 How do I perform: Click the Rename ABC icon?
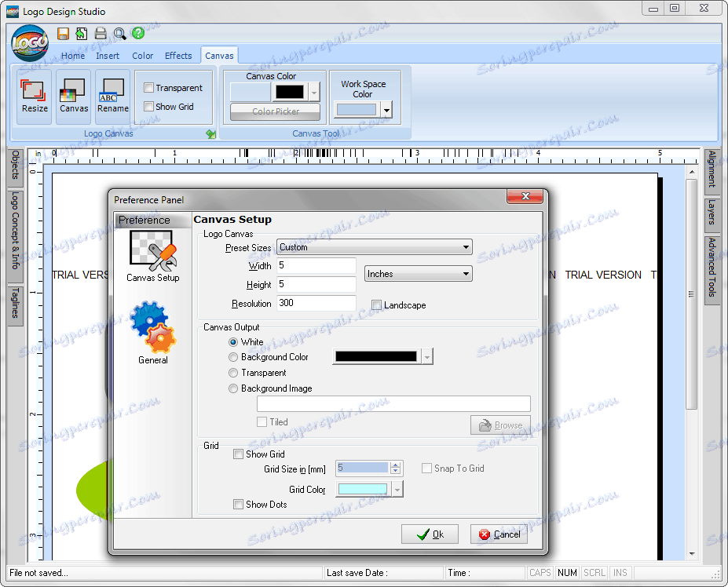tap(112, 96)
